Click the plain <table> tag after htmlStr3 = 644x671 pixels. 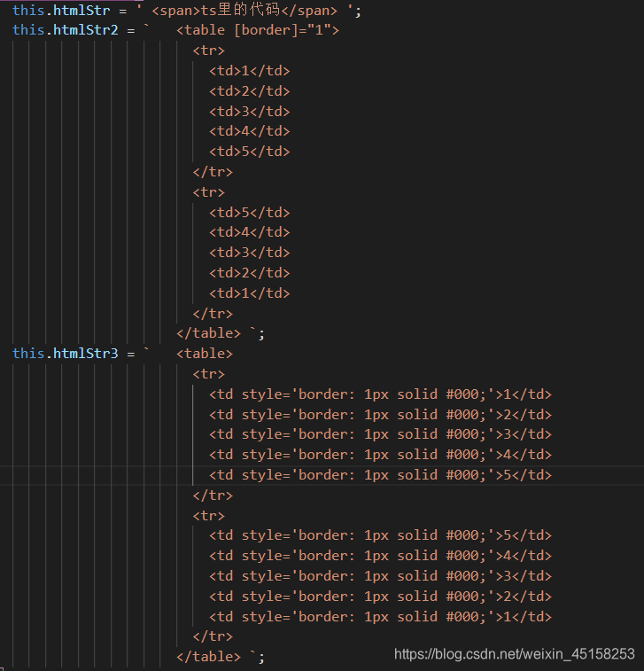click(x=205, y=354)
